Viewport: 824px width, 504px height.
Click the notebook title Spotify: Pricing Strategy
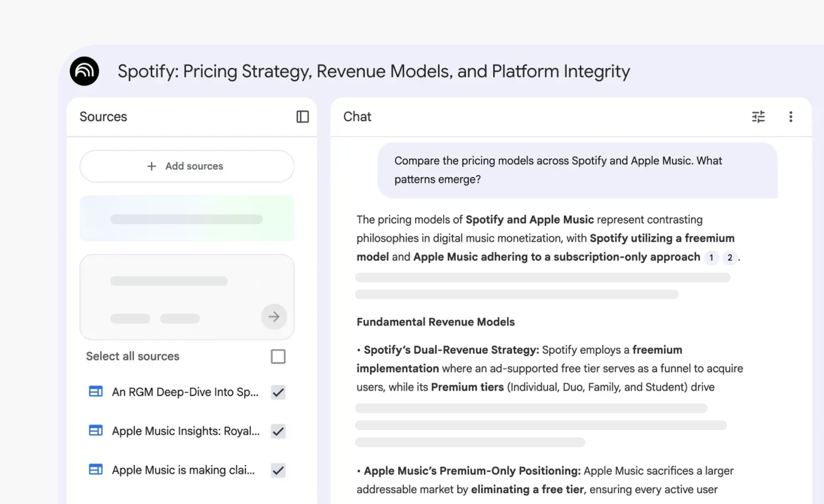[374, 71]
